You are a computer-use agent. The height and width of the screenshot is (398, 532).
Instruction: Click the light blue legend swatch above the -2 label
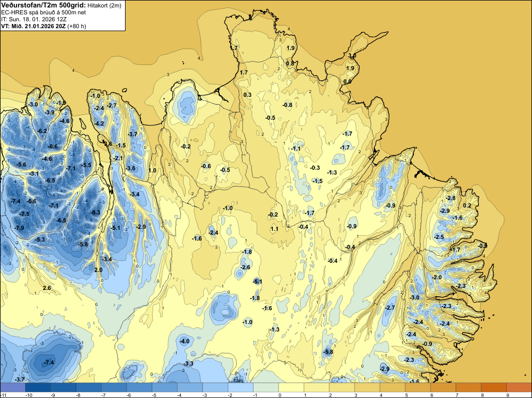(240, 387)
